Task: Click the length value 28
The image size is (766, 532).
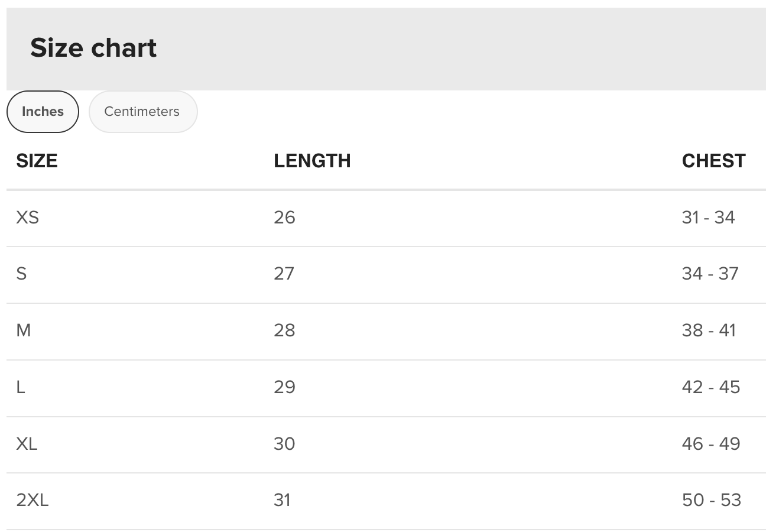Action: (x=284, y=330)
